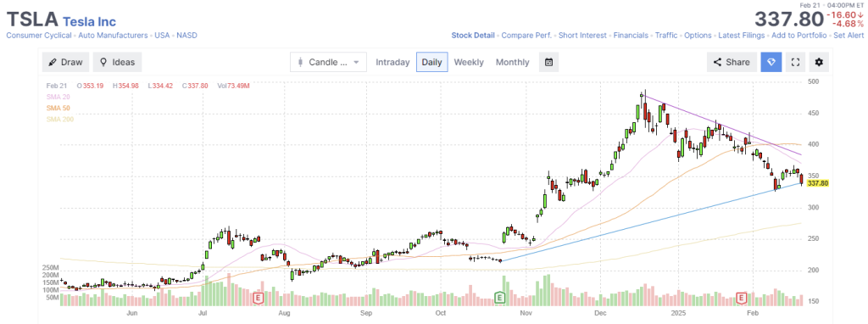Share the TSLA chart
Image resolution: width=868 pixels, height=324 pixels.
732,62
